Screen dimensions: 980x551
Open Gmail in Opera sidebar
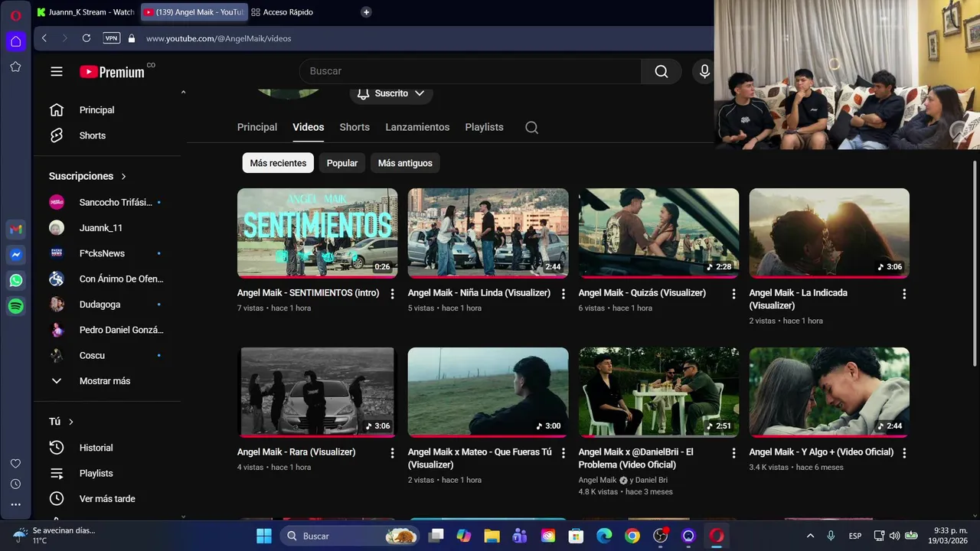tap(16, 229)
